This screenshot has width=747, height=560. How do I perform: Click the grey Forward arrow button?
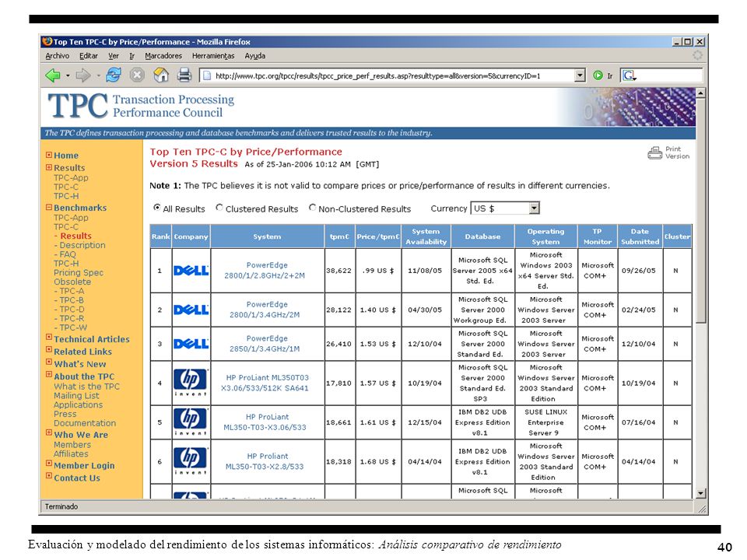(83, 75)
